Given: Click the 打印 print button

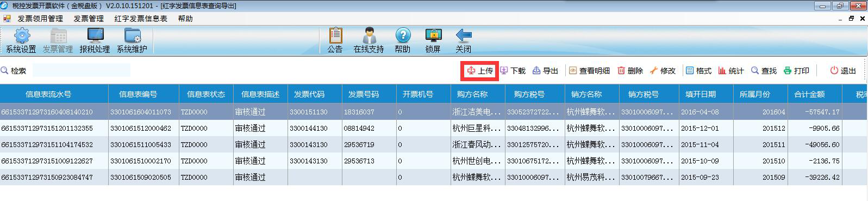Looking at the screenshot, I should click(x=796, y=71).
